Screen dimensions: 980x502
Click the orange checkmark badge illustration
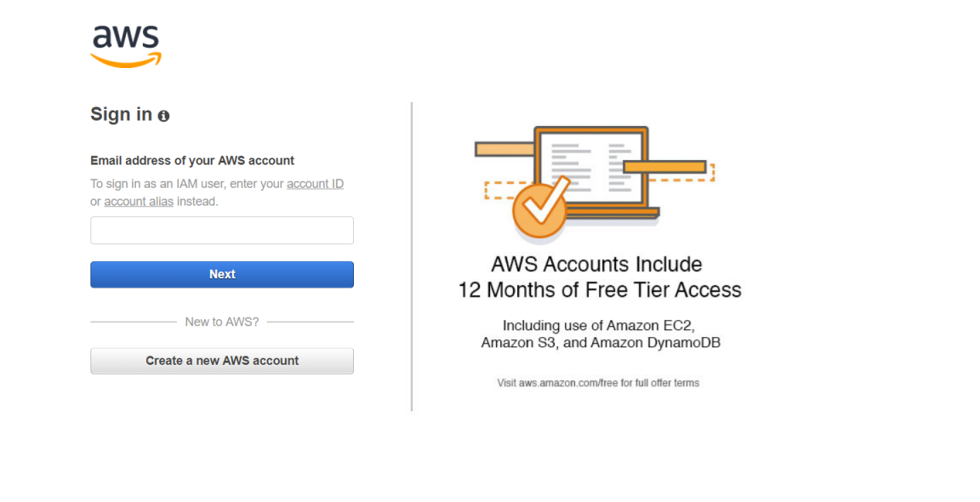tap(540, 208)
